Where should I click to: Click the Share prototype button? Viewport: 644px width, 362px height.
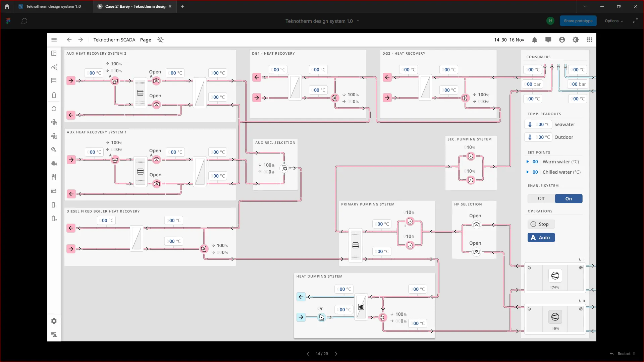click(578, 20)
